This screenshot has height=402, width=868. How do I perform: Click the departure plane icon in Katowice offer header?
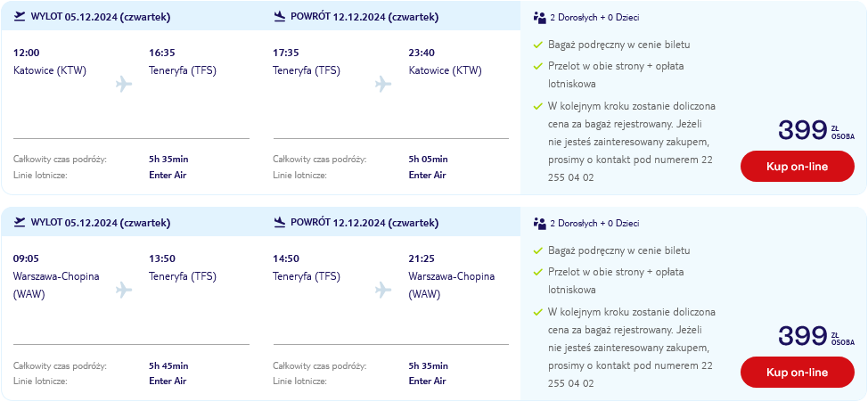[20, 17]
